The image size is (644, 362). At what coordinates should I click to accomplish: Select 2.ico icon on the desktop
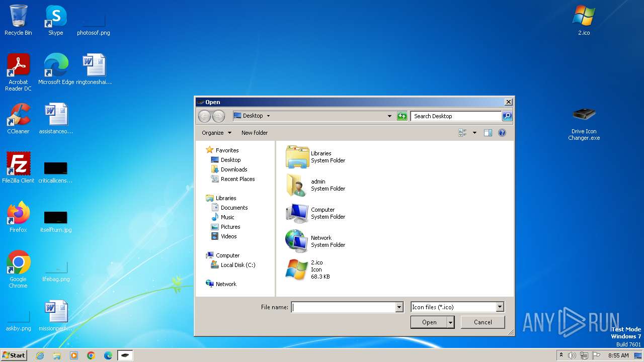pyautogui.click(x=584, y=20)
